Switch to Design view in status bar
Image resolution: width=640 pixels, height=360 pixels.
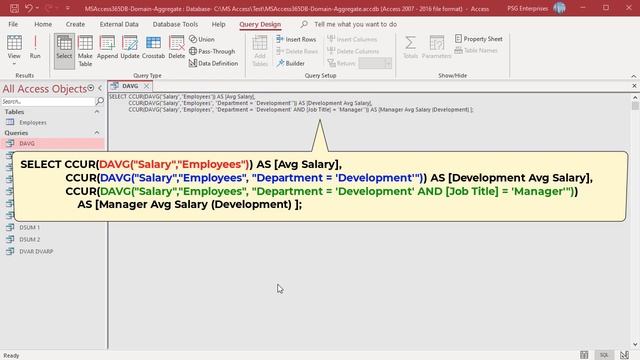click(624, 355)
